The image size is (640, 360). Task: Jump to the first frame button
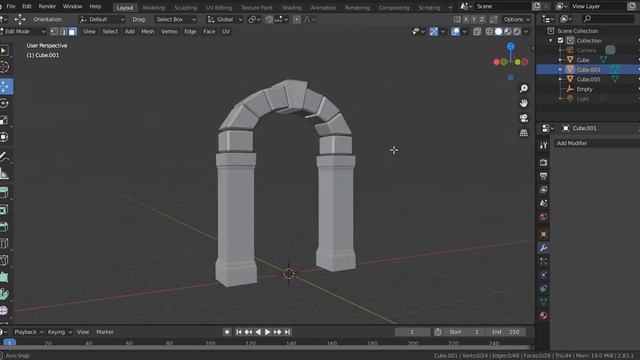click(239, 332)
